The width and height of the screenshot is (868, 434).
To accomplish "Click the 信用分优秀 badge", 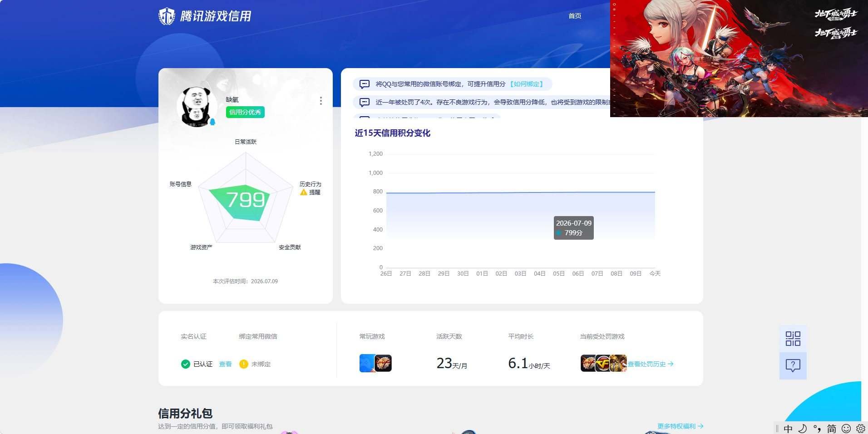I will click(x=245, y=112).
